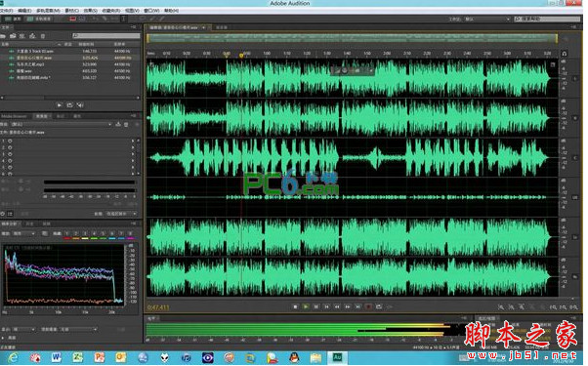
Task: Click the Stop button in the transport
Action: click(296, 307)
